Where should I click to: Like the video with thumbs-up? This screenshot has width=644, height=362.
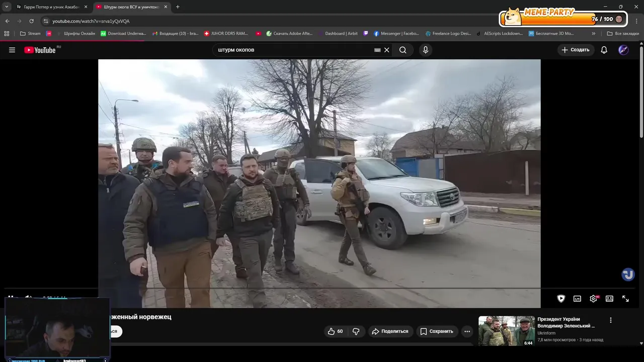click(335, 331)
